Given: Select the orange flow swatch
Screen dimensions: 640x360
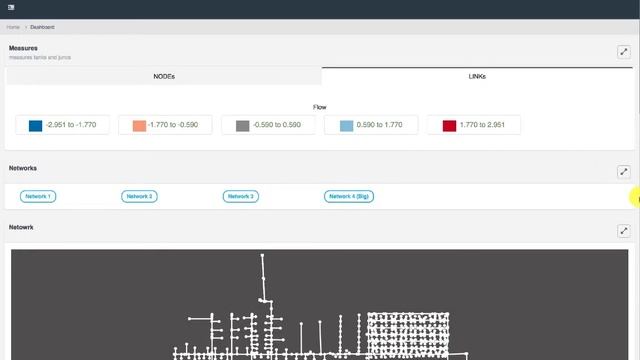Looking at the screenshot, I should click(139, 125).
